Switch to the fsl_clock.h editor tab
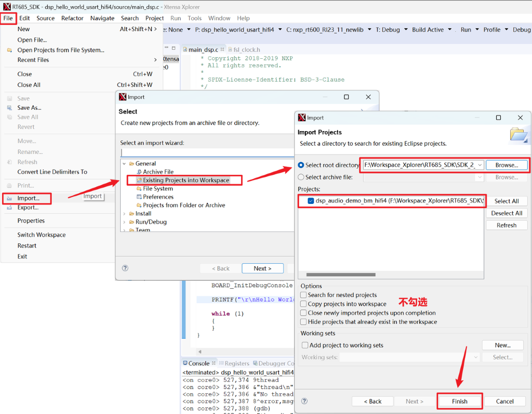Screen dimensions: 532x414 pos(246,50)
